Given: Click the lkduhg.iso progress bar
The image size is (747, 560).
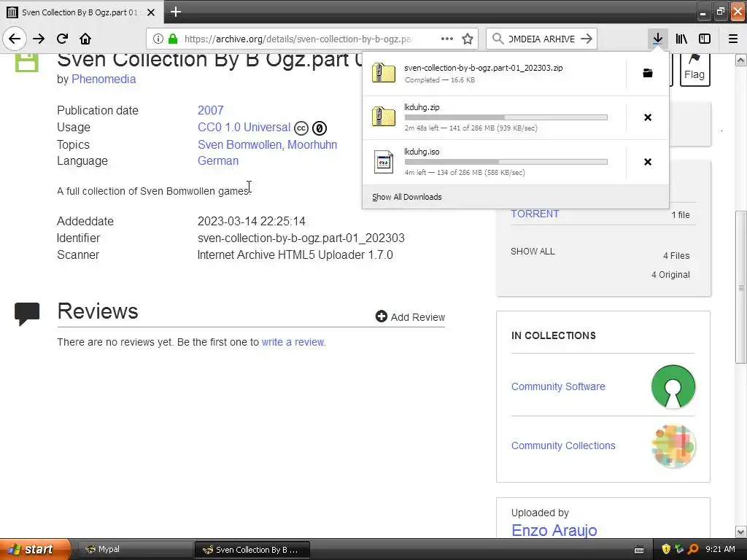Looking at the screenshot, I should pos(506,162).
